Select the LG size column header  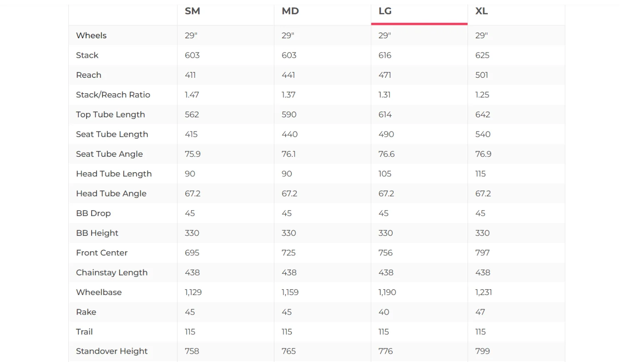(x=385, y=11)
